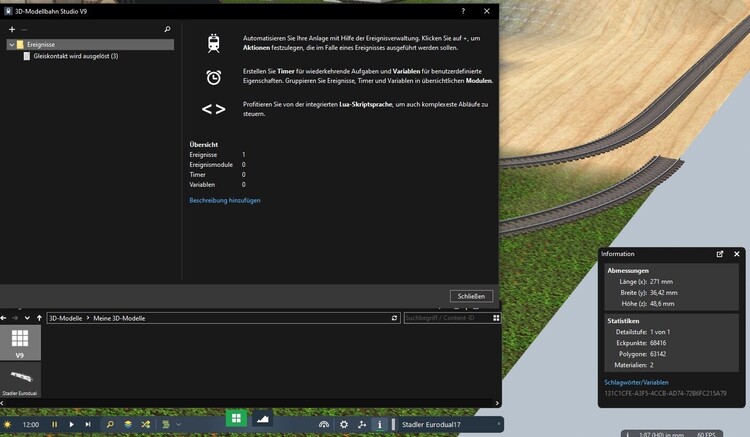Open settings gear in bottom toolbar

344,425
